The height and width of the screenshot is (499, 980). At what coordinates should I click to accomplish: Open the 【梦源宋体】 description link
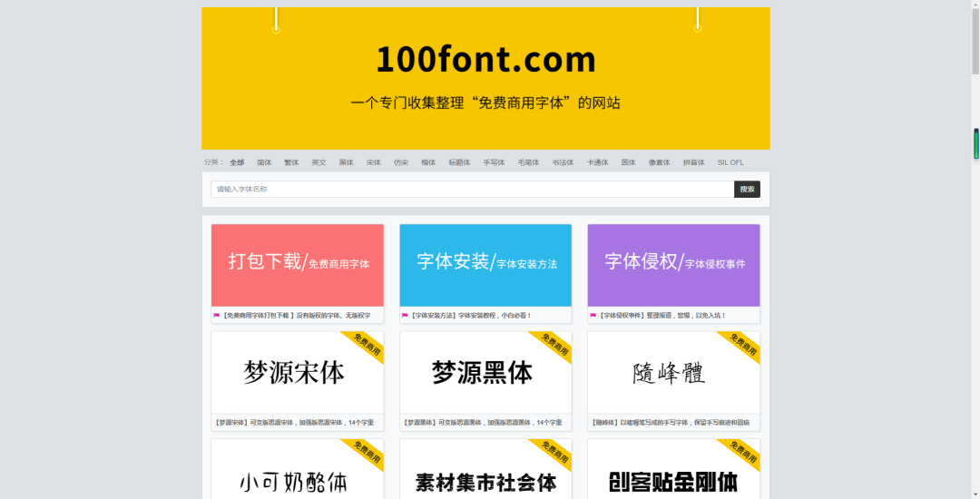[294, 423]
